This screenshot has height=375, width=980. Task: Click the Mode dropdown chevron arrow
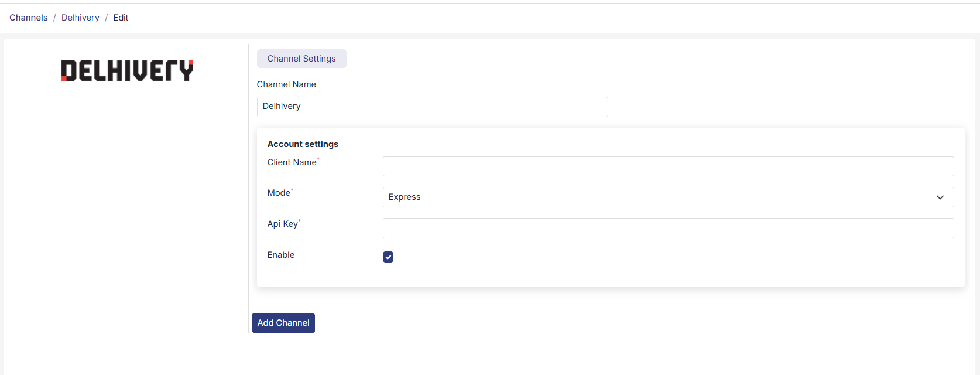tap(940, 197)
